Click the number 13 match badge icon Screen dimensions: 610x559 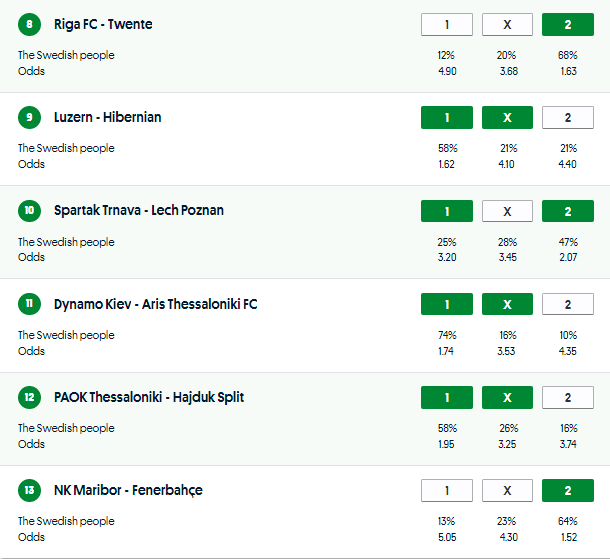click(x=30, y=491)
